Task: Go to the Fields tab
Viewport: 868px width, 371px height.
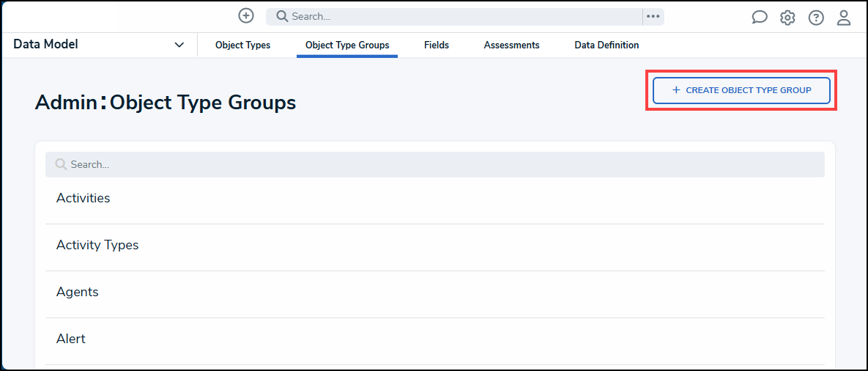Action: pos(437,45)
